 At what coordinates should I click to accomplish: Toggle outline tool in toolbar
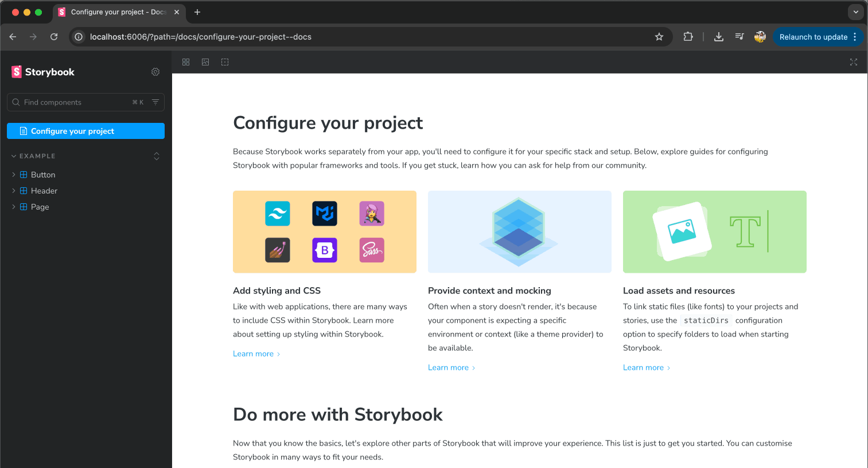coord(225,62)
